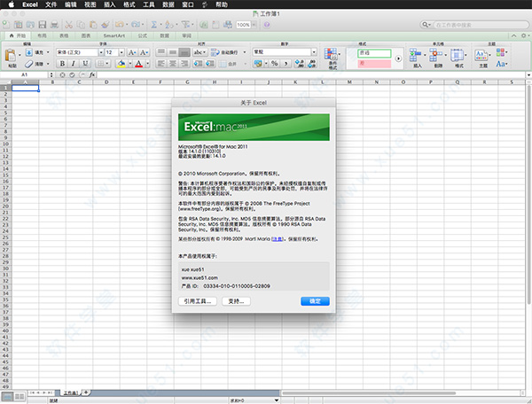Toggle top vertical alignment
The height and width of the screenshot is (404, 532).
click(x=161, y=52)
